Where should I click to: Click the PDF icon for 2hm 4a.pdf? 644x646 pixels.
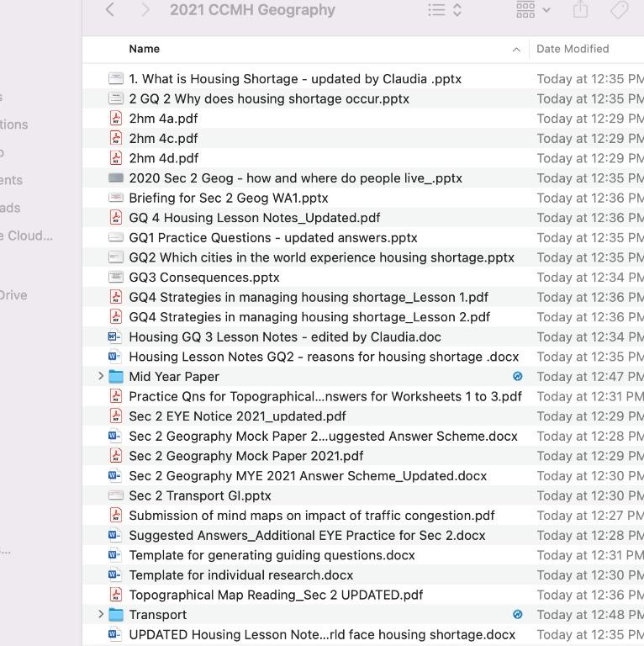(116, 119)
